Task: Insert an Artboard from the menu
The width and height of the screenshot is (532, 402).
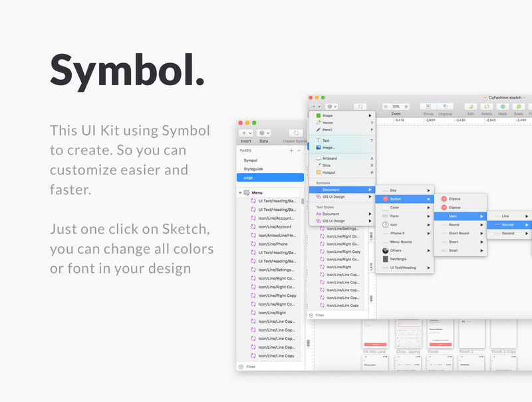Action: click(342, 158)
